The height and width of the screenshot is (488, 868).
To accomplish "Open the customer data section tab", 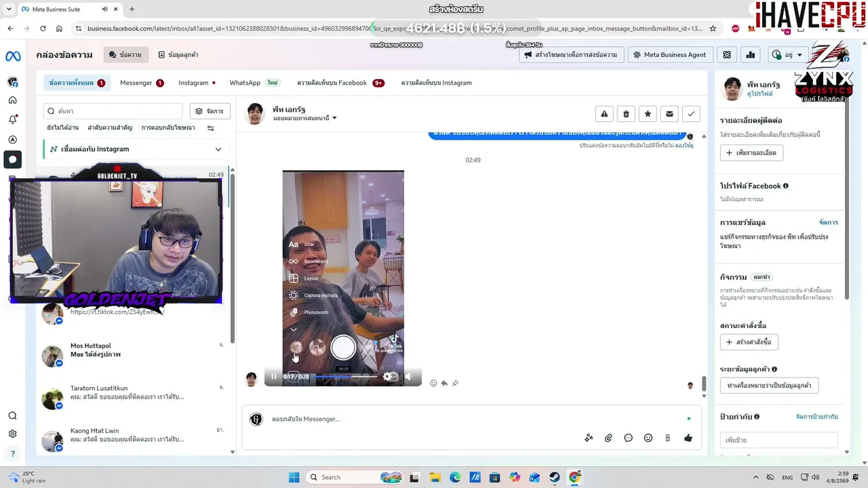I will [x=178, y=55].
